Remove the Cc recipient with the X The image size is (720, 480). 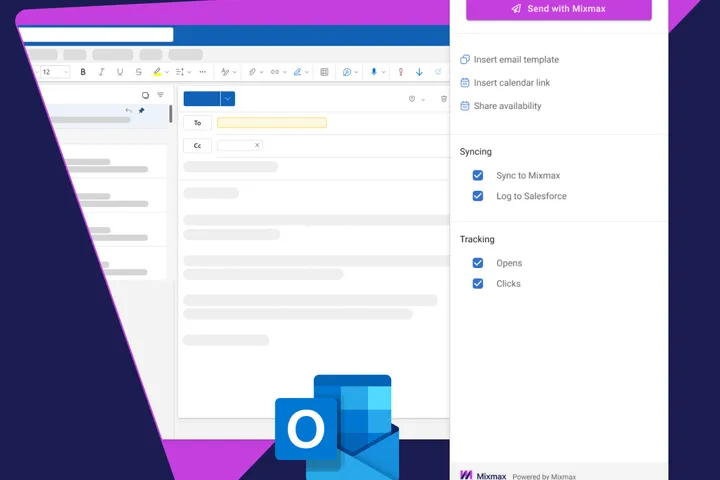pos(257,145)
